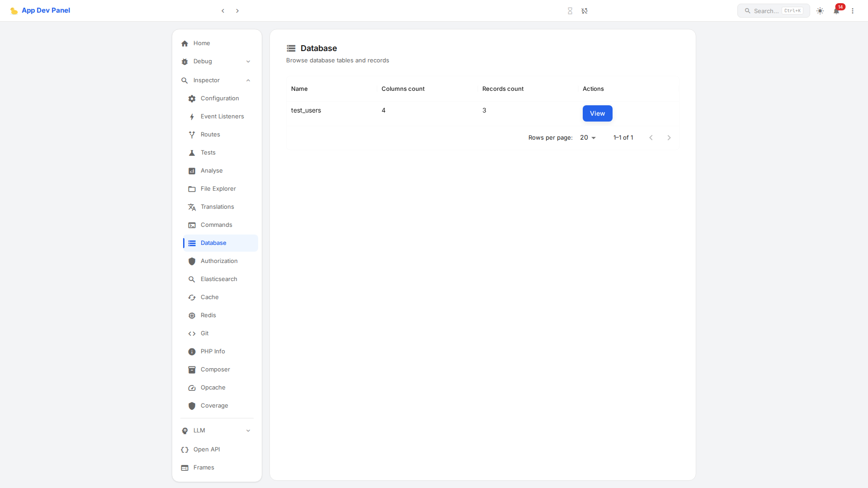868x488 pixels.
Task: Open the Composer section
Action: click(x=215, y=369)
